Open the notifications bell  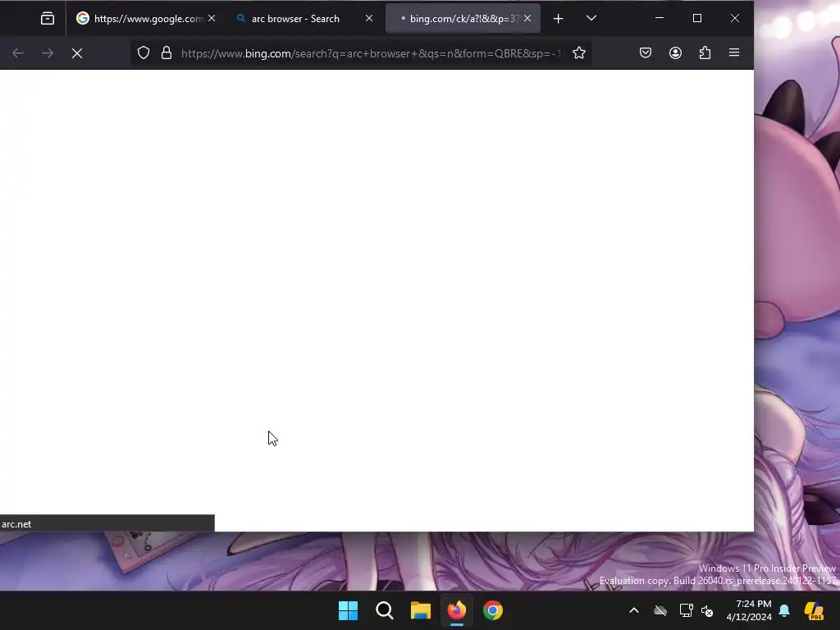(x=784, y=610)
